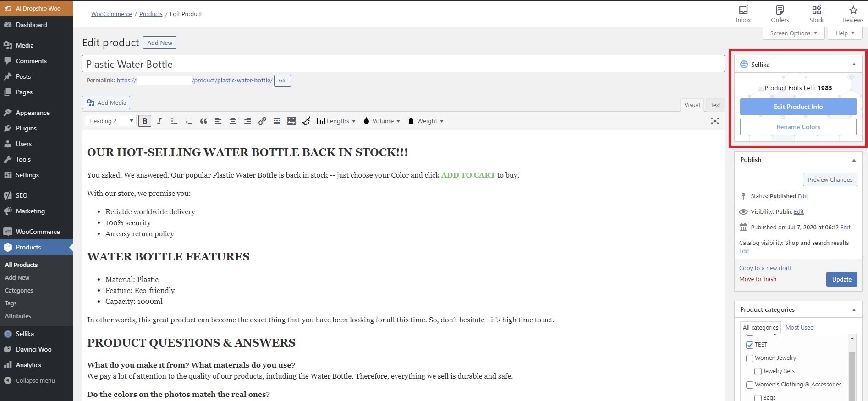868x401 pixels.
Task: Check the Women Jewelry category
Action: coord(750,358)
